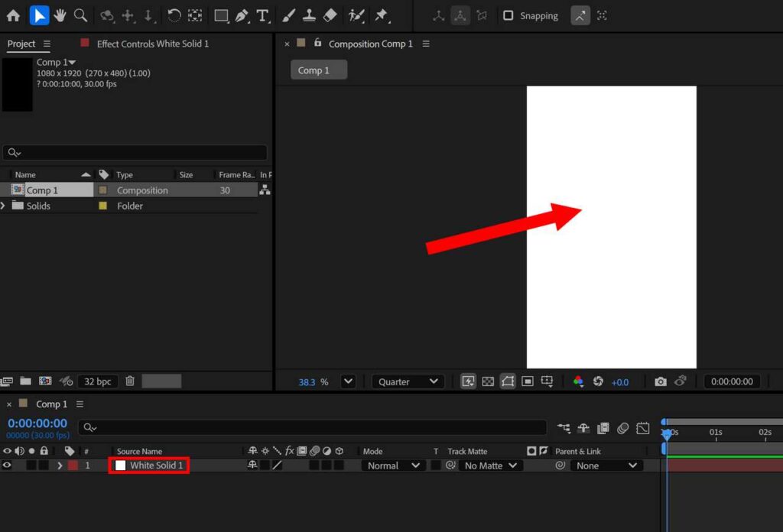Select the Horizontal Type tool
Image resolution: width=783 pixels, height=532 pixels.
coord(263,15)
